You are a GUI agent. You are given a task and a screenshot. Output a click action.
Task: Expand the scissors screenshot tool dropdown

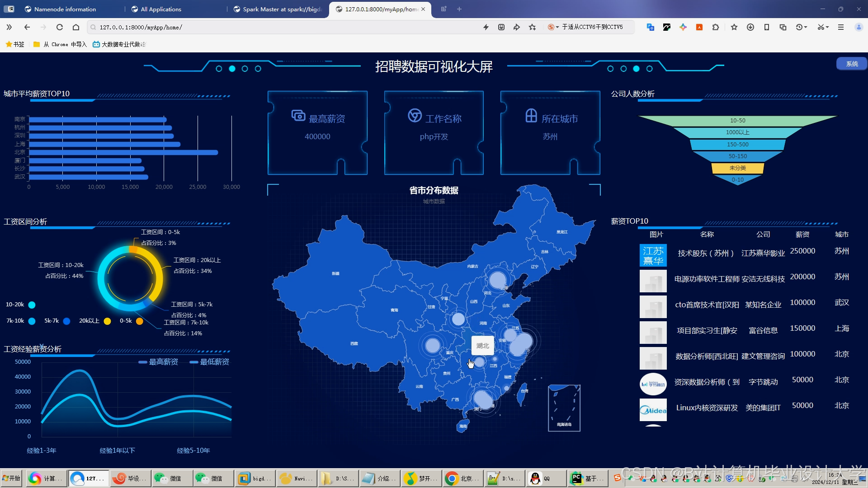[x=827, y=27]
